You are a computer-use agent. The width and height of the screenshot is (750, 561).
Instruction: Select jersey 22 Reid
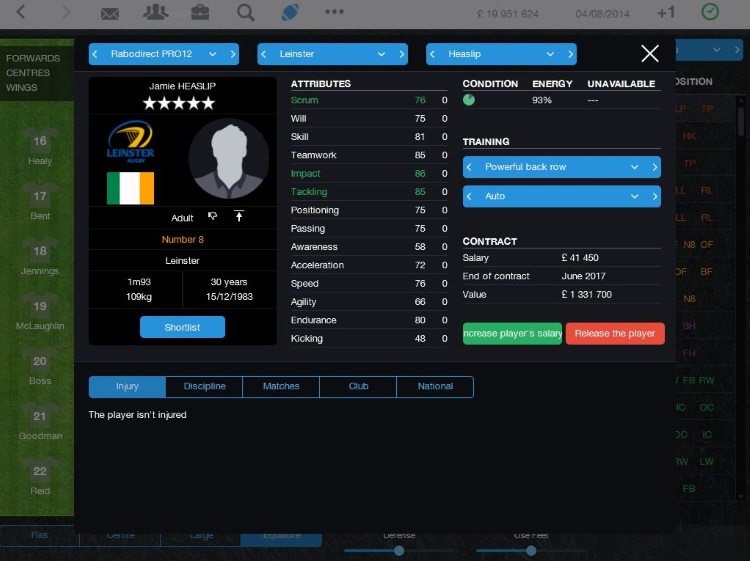(x=40, y=477)
